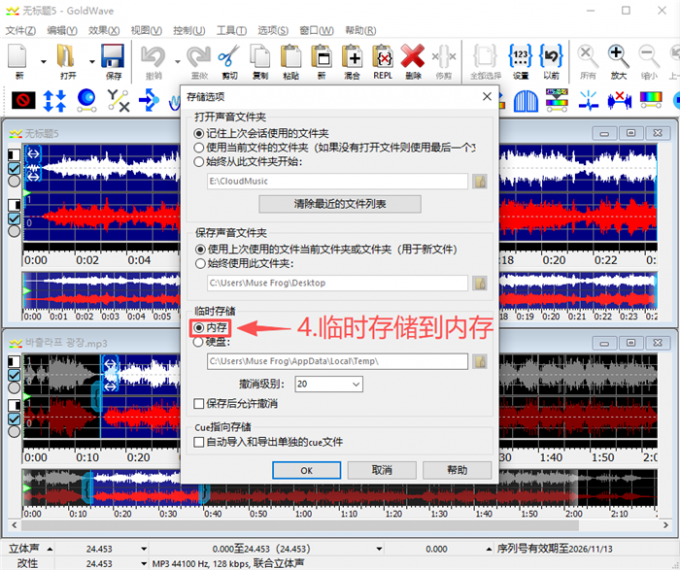Select the 硬盘 (hard disk) radio option

point(200,341)
